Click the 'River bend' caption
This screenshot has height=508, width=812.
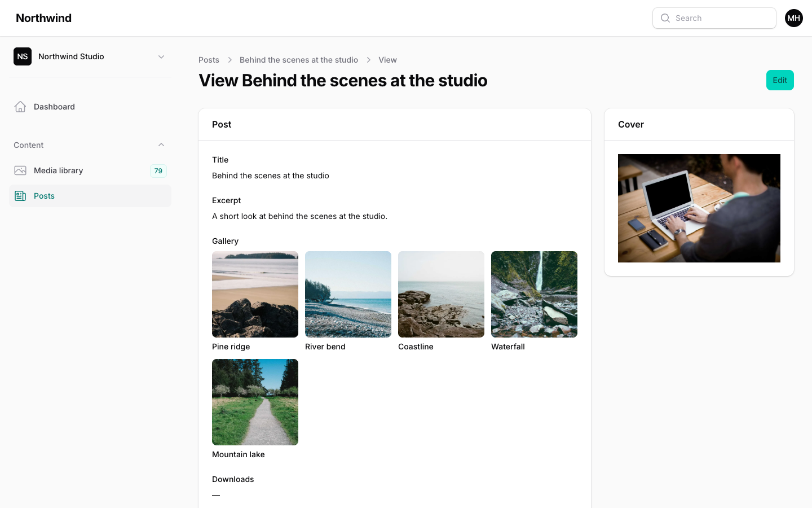point(325,347)
